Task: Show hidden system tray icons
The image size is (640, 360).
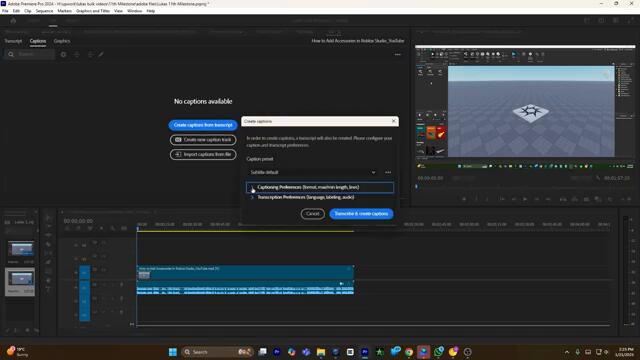Action: pos(567,352)
